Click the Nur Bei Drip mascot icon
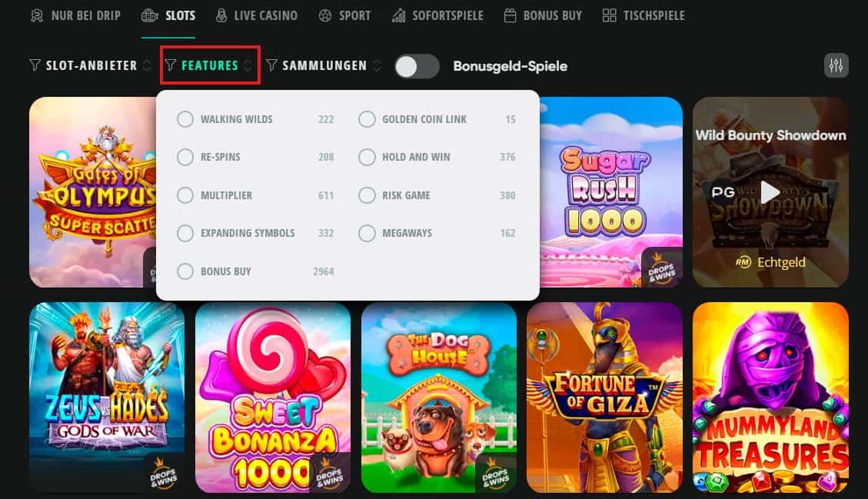 click(37, 15)
